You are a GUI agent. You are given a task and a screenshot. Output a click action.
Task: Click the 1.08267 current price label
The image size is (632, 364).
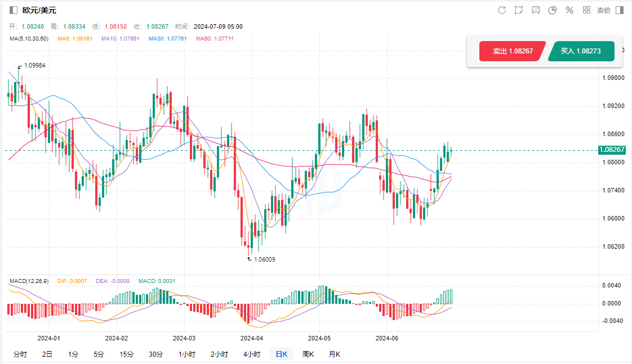pyautogui.click(x=612, y=150)
